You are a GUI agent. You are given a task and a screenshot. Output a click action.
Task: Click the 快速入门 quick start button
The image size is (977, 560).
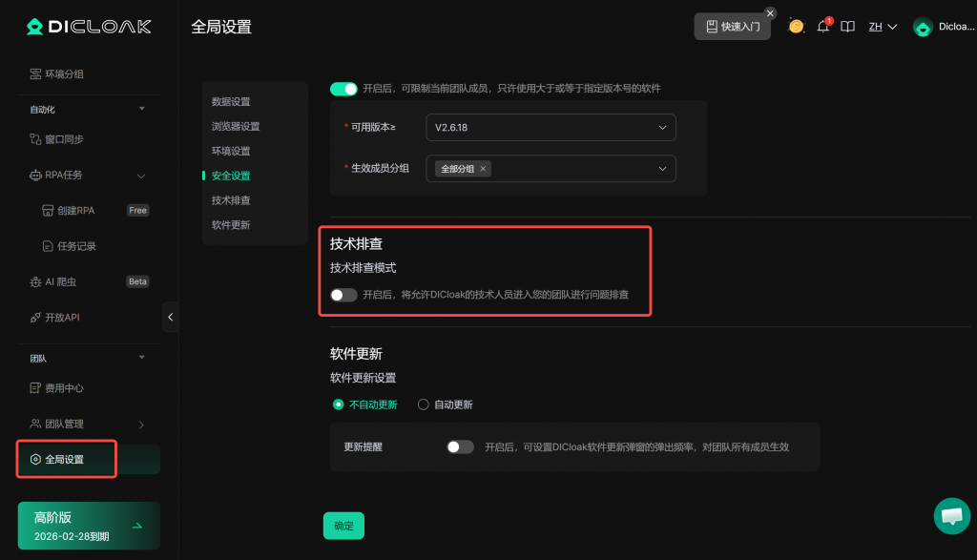(732, 27)
